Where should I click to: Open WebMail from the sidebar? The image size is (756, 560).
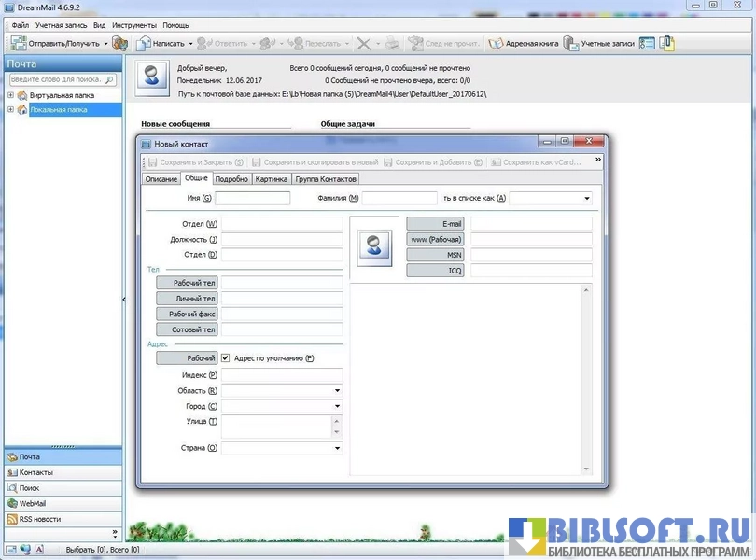13,503
